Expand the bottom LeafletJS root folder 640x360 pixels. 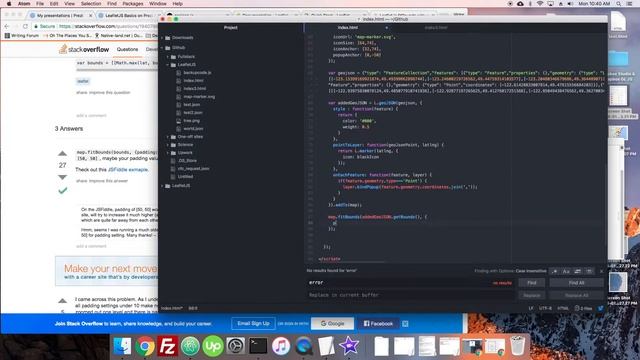(177, 186)
